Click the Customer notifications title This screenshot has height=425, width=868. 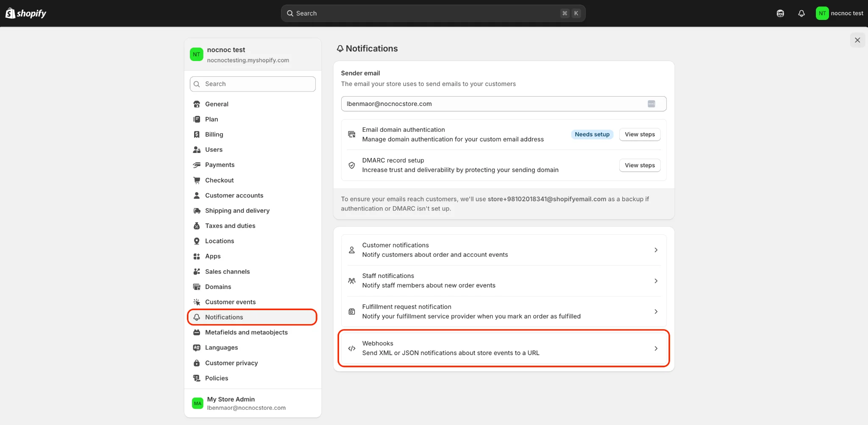395,245
